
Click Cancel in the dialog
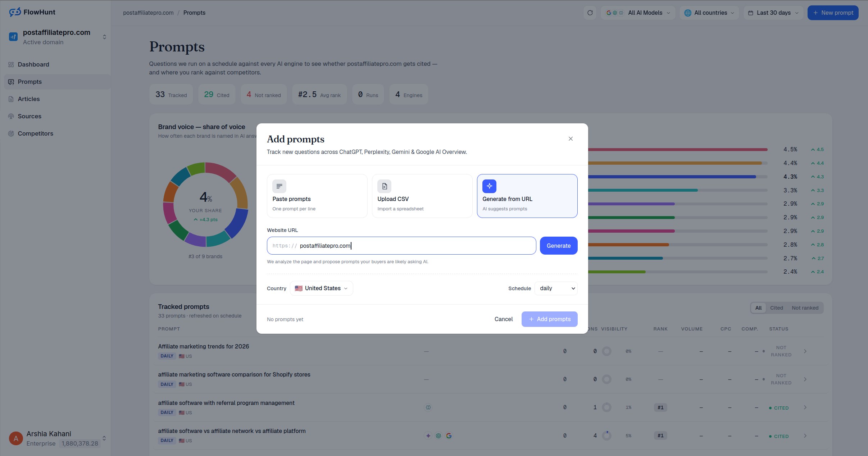pos(503,319)
